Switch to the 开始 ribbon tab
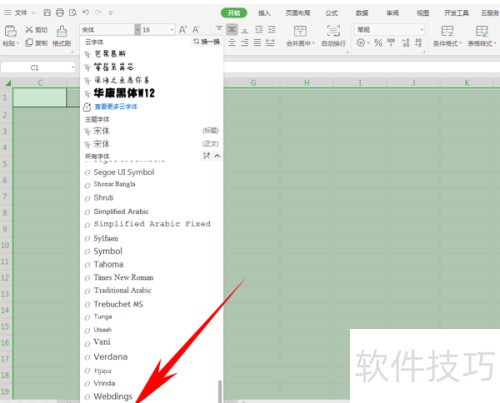500x403 pixels. tap(234, 13)
